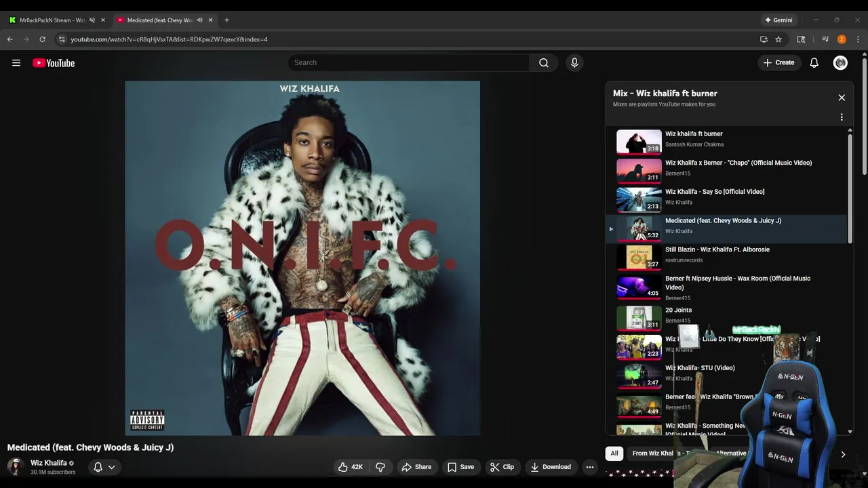Type in the YouTube Search field

click(409, 62)
